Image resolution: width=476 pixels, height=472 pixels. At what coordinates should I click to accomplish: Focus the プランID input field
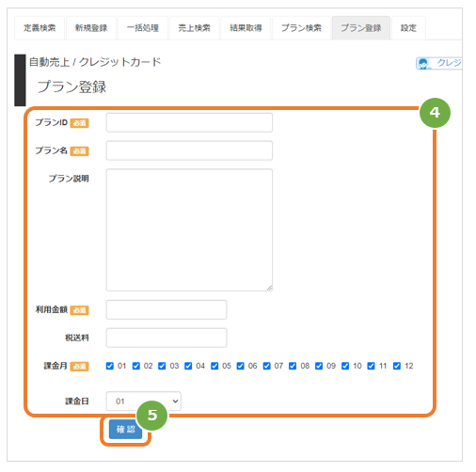pyautogui.click(x=189, y=122)
